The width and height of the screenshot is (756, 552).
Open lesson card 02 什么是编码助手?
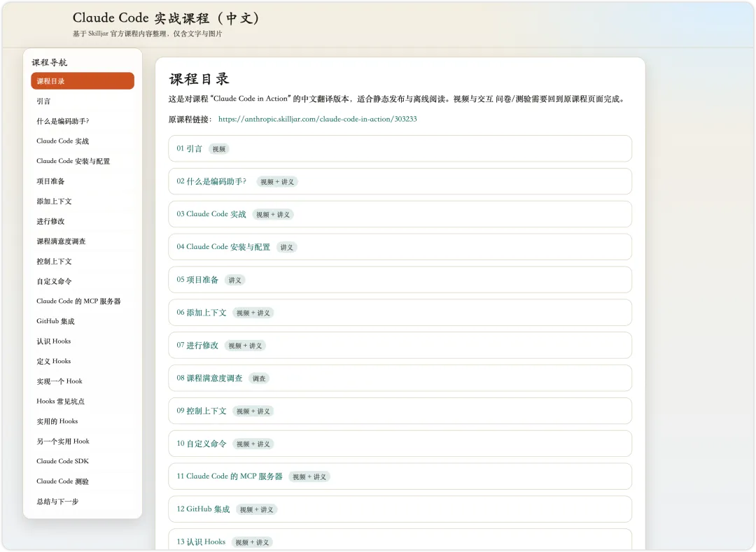pos(400,181)
